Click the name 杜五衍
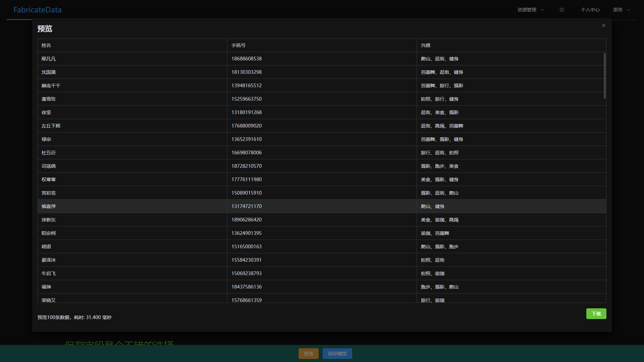644x362 pixels. pyautogui.click(x=49, y=153)
